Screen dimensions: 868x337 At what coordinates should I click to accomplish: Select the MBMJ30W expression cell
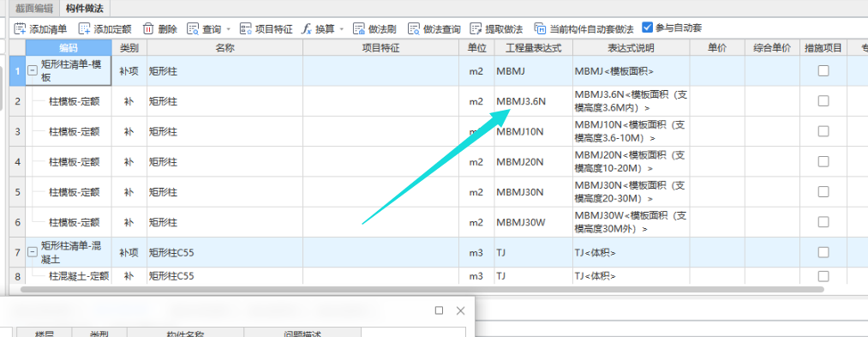(534, 222)
